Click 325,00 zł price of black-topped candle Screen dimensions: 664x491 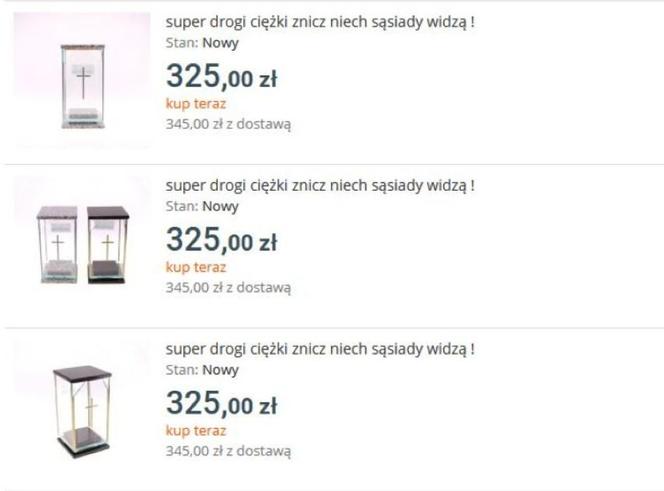(221, 403)
